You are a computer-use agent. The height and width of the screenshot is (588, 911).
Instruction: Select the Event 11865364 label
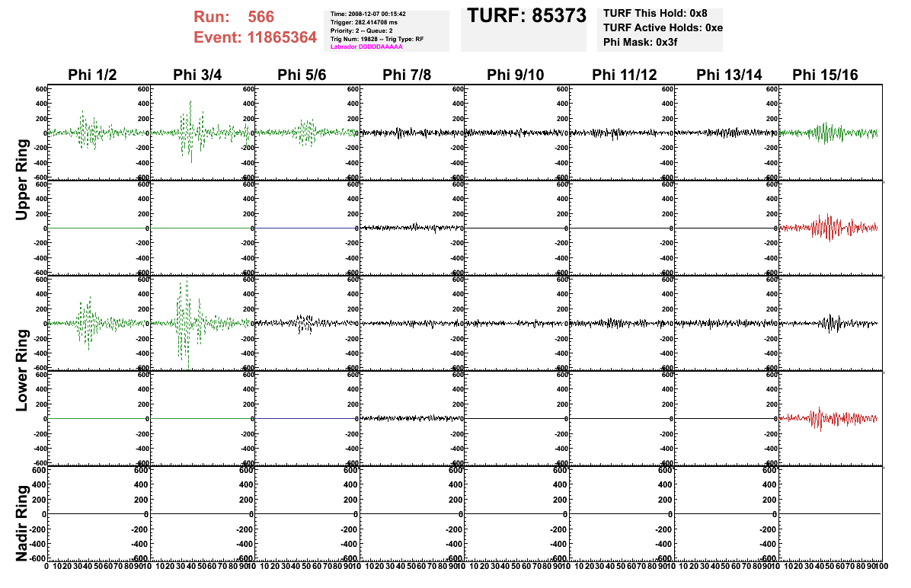[x=255, y=37]
